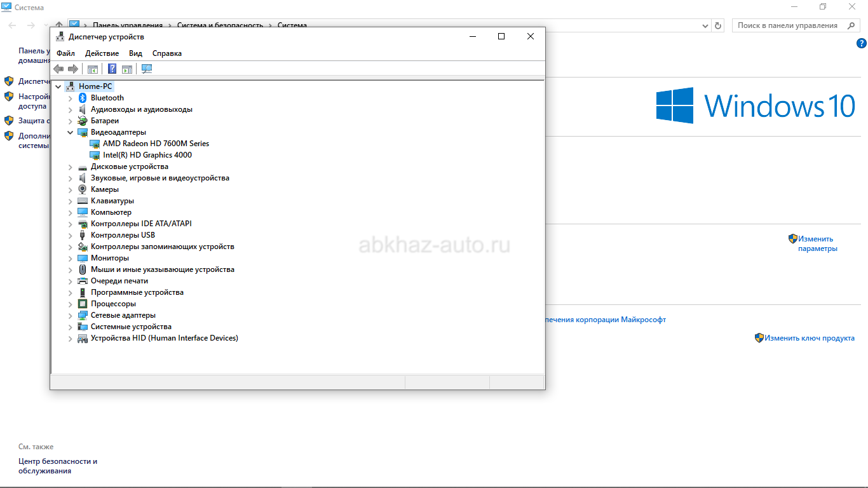The height and width of the screenshot is (488, 868).
Task: Select AMD Radeon HD 7600M Series adapter
Action: click(x=156, y=144)
